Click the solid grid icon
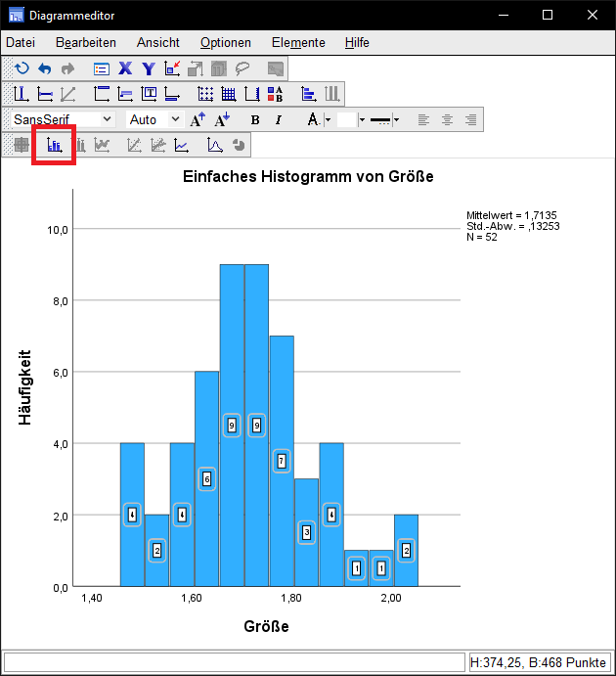The width and height of the screenshot is (616, 676). click(x=229, y=94)
